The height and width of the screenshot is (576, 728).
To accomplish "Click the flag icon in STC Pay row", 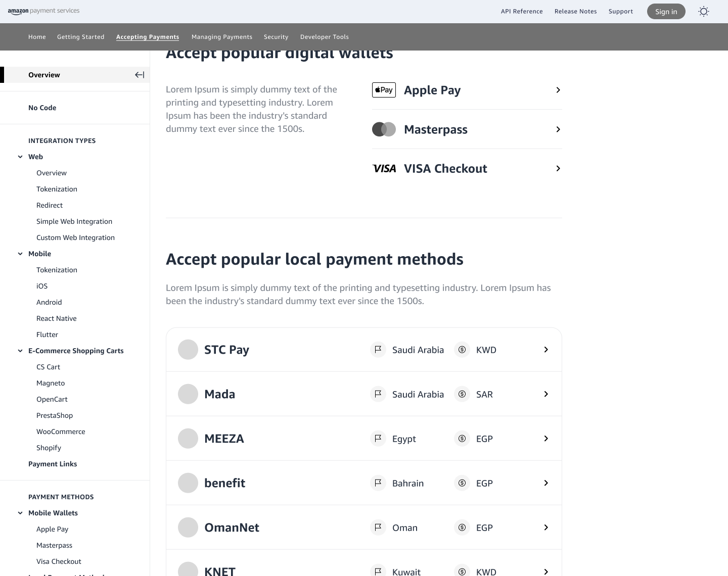I will pos(378,350).
